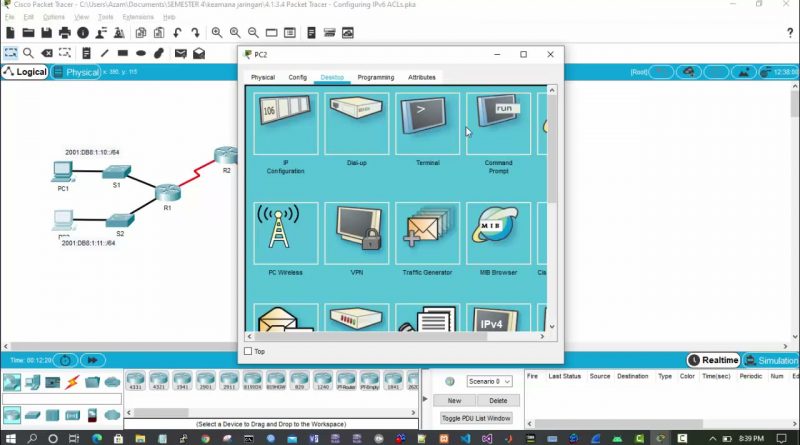The image size is (800, 445).
Task: Select switch S1 in the topology
Action: 117,172
